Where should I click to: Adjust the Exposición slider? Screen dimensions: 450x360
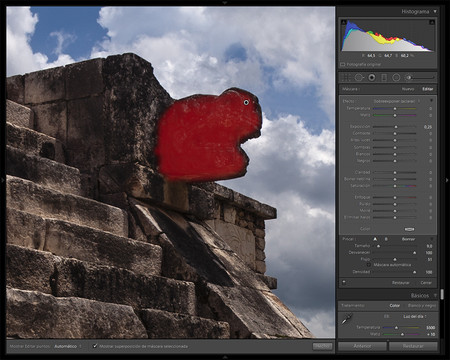click(394, 127)
